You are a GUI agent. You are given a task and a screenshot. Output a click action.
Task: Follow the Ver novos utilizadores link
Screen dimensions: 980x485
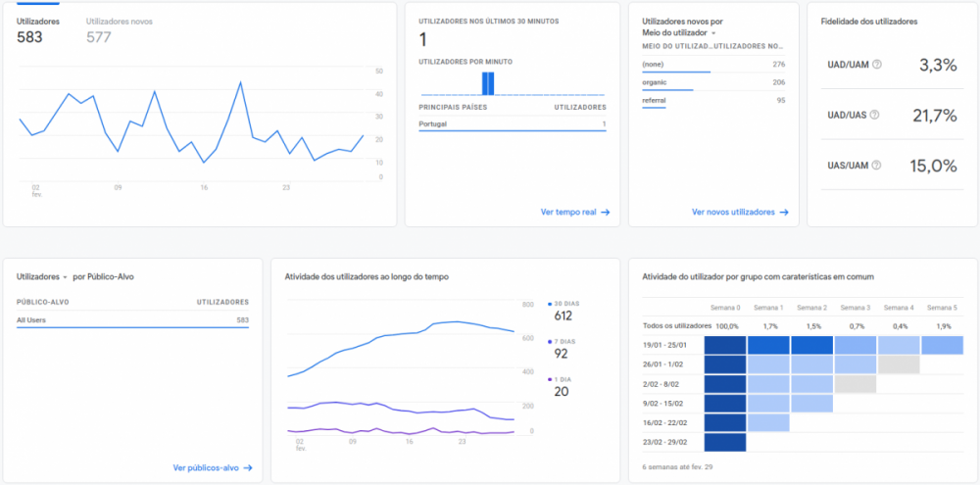pyautogui.click(x=739, y=212)
